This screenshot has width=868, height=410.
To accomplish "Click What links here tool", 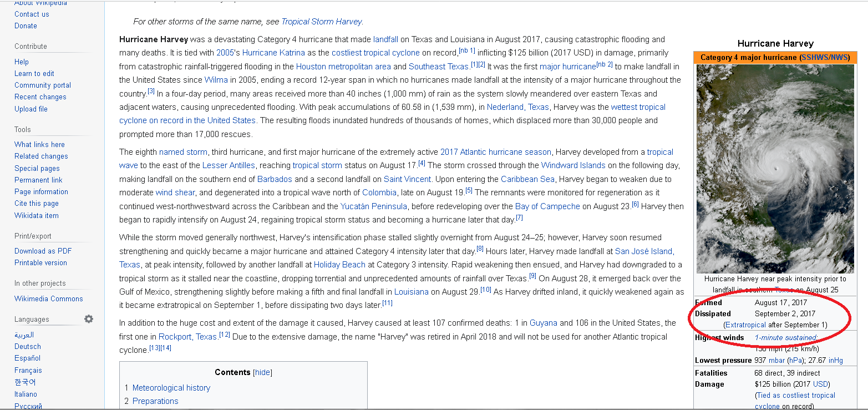I will point(39,144).
